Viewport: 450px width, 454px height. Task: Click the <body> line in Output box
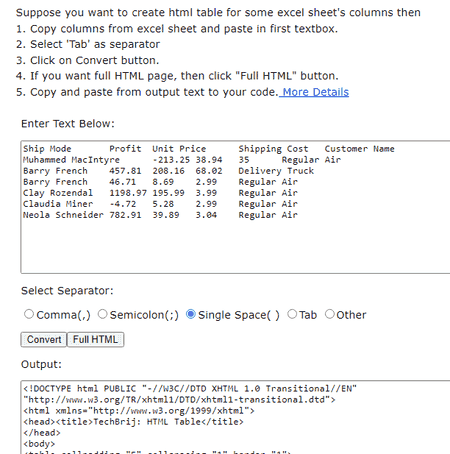[x=39, y=444]
